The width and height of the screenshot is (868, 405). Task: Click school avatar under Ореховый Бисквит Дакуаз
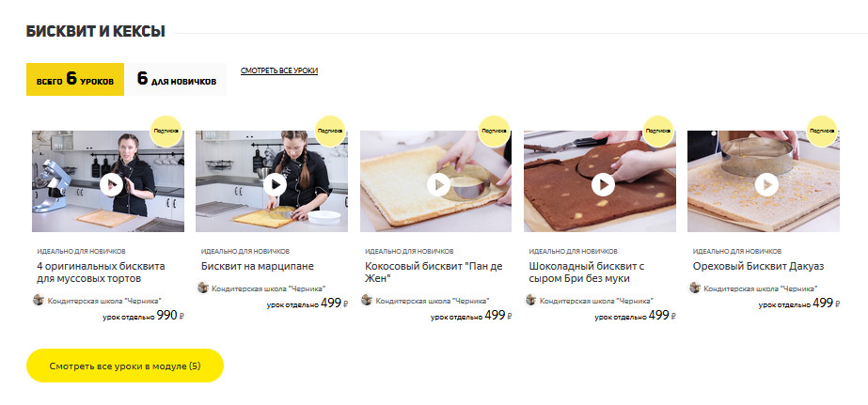click(x=695, y=288)
